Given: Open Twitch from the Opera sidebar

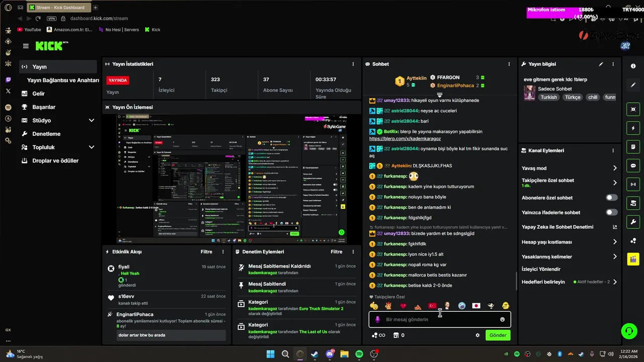Looking at the screenshot, I should (8, 80).
